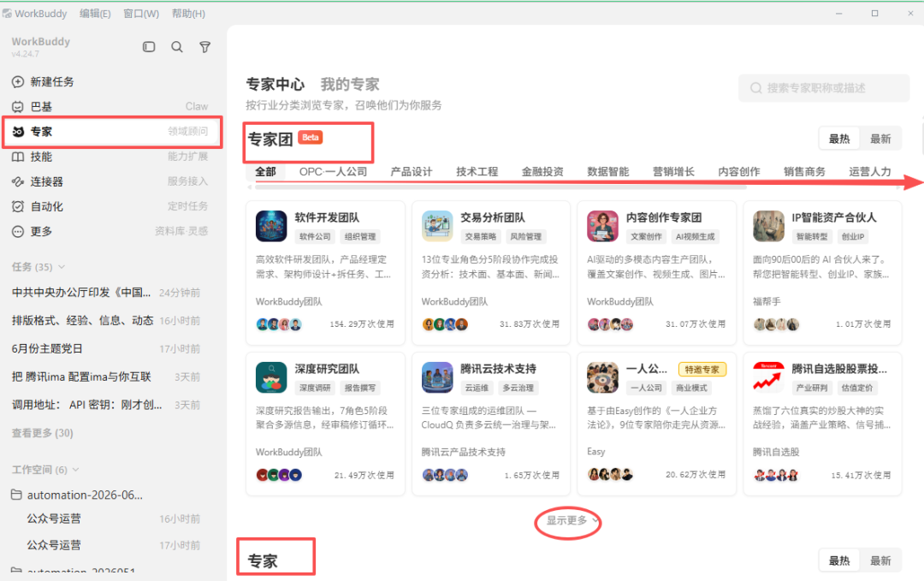Image resolution: width=924 pixels, height=581 pixels.
Task: Click member avatars on 深度研究团队 card
Action: pyautogui.click(x=279, y=475)
